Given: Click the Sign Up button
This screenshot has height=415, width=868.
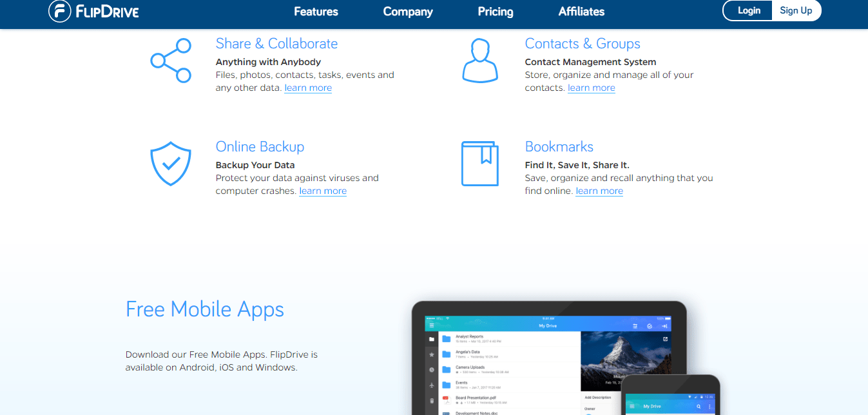Looking at the screenshot, I should [x=796, y=10].
